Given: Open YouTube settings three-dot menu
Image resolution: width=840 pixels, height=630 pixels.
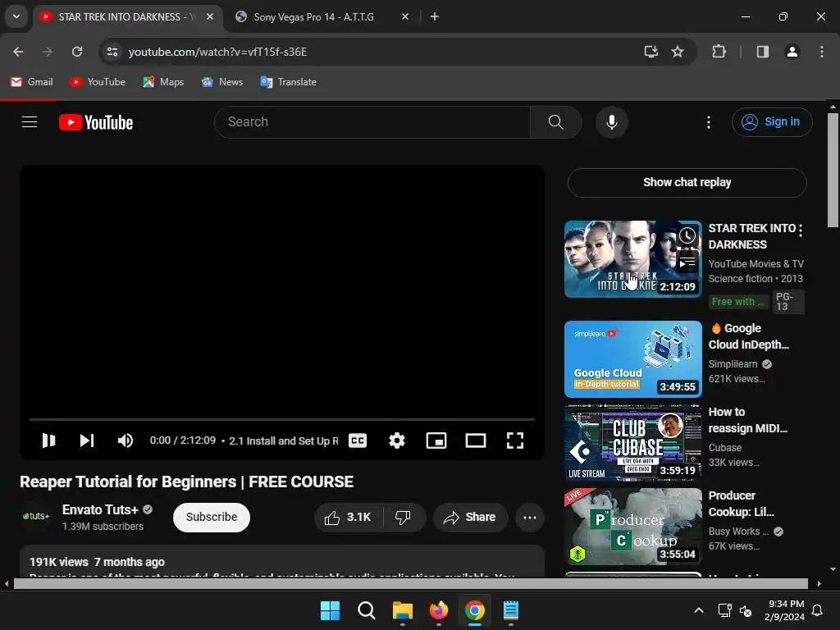Looking at the screenshot, I should click(708, 122).
